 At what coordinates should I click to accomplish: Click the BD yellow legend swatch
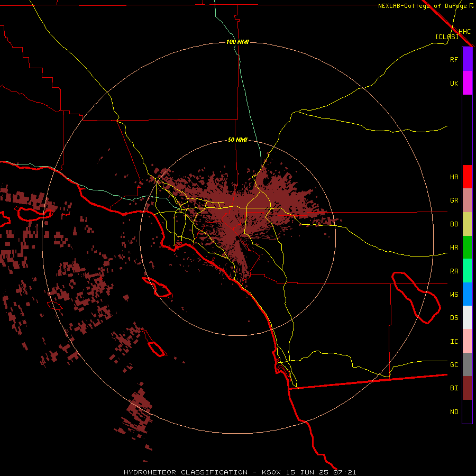pyautogui.click(x=467, y=224)
